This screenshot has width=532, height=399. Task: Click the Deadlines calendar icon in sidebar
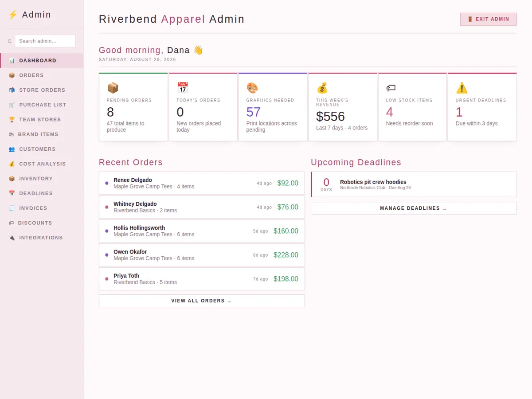(x=12, y=193)
